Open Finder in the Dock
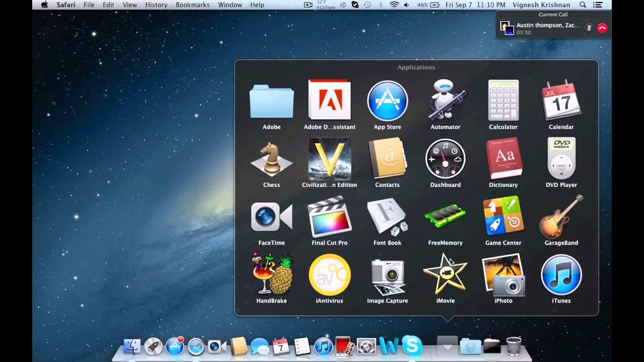The height and width of the screenshot is (362, 644). tap(132, 346)
